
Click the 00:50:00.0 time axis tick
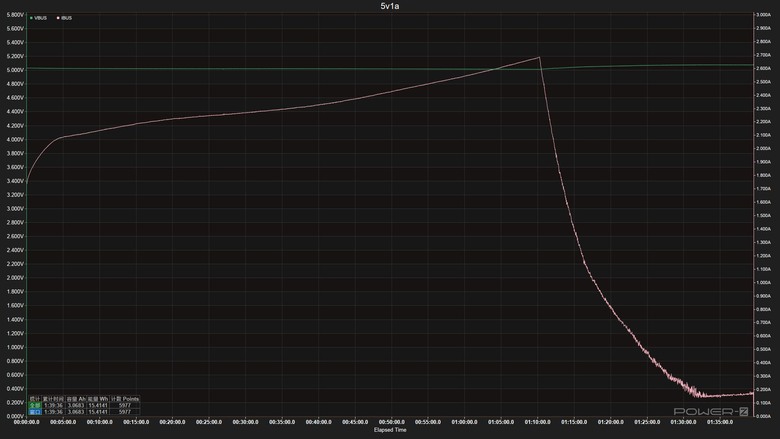[x=391, y=422]
